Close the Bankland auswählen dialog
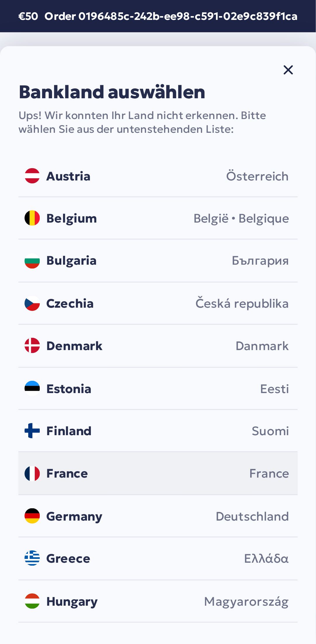The width and height of the screenshot is (316, 644). pyautogui.click(x=288, y=70)
